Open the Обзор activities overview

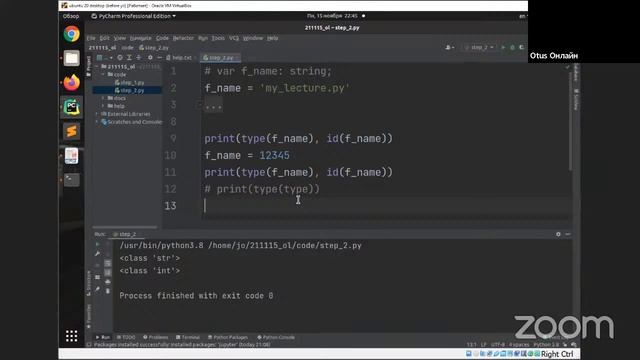[x=71, y=16]
